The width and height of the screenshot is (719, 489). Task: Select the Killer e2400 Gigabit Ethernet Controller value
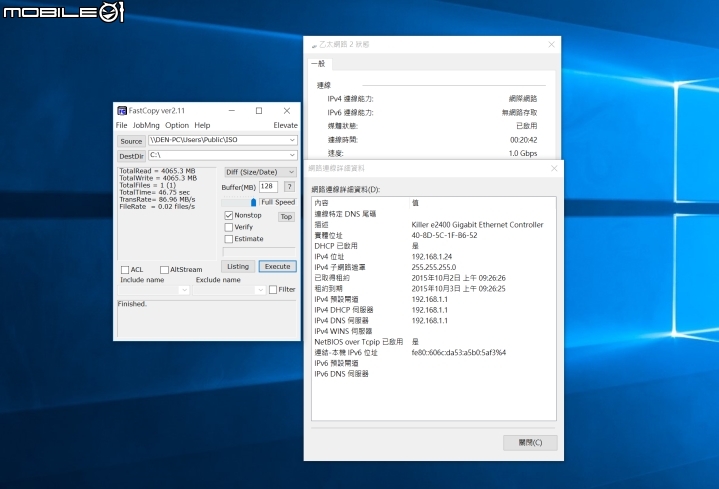[x=477, y=225]
